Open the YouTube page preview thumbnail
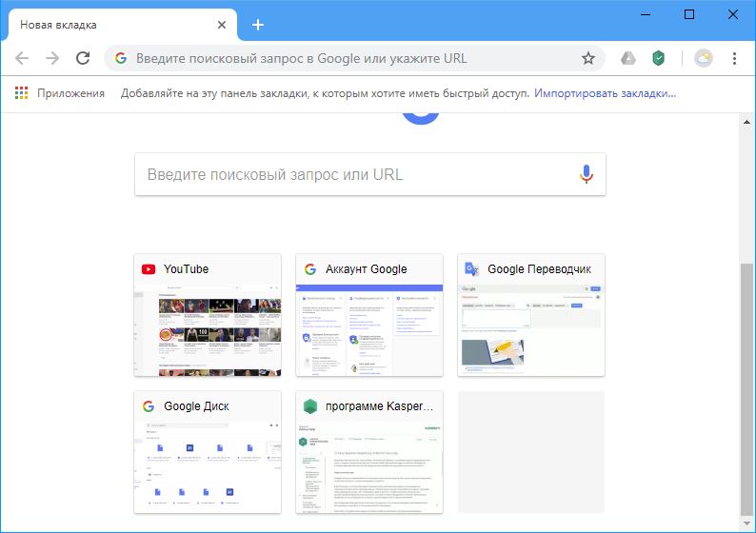 tap(208, 330)
